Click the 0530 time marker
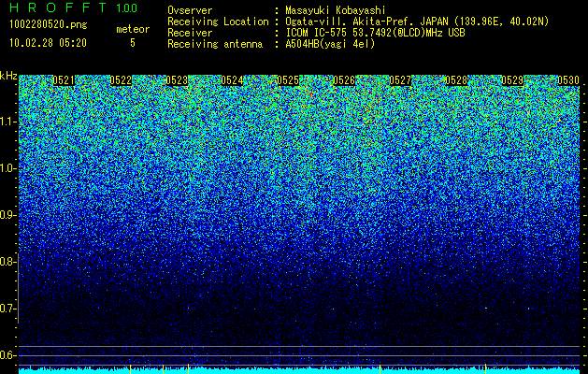This screenshot has width=588, height=374. click(568, 80)
